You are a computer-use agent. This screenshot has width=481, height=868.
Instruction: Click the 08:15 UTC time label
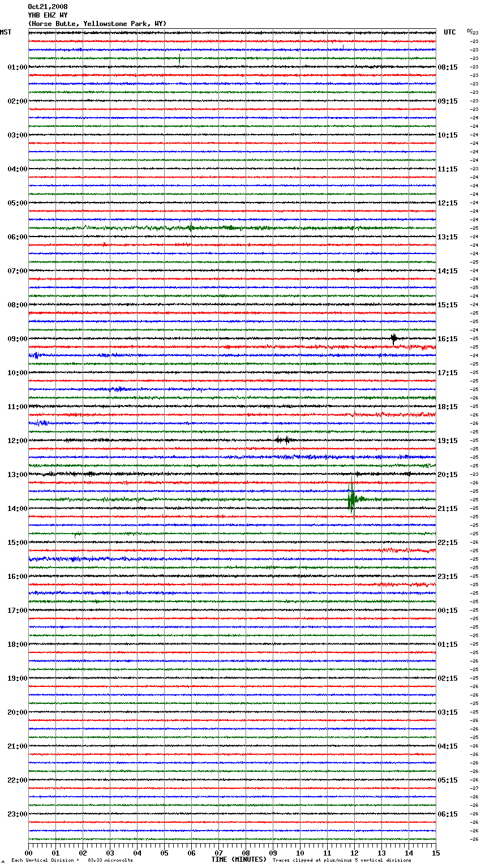(x=448, y=67)
